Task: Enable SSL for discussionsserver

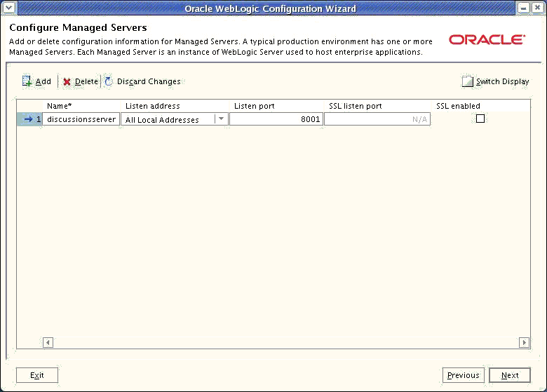Action: [480, 119]
